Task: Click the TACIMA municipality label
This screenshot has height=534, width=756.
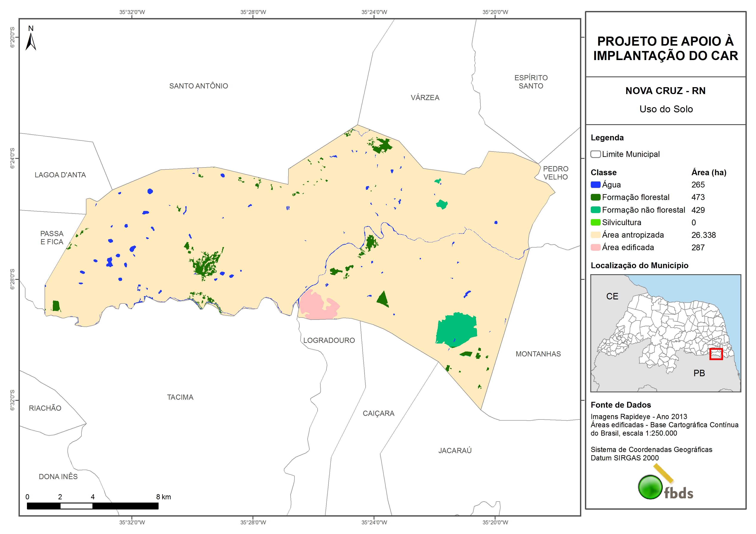Action: 180,397
